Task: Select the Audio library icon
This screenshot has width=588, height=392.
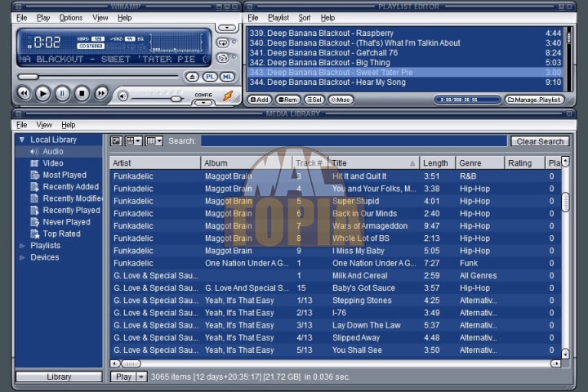Action: (x=34, y=152)
